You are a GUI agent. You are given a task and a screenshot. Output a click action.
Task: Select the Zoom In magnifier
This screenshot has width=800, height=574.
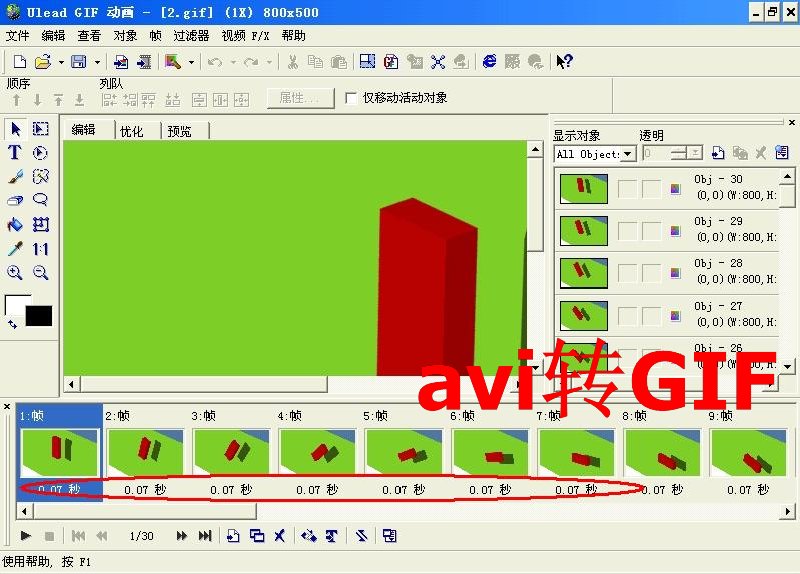pos(15,273)
